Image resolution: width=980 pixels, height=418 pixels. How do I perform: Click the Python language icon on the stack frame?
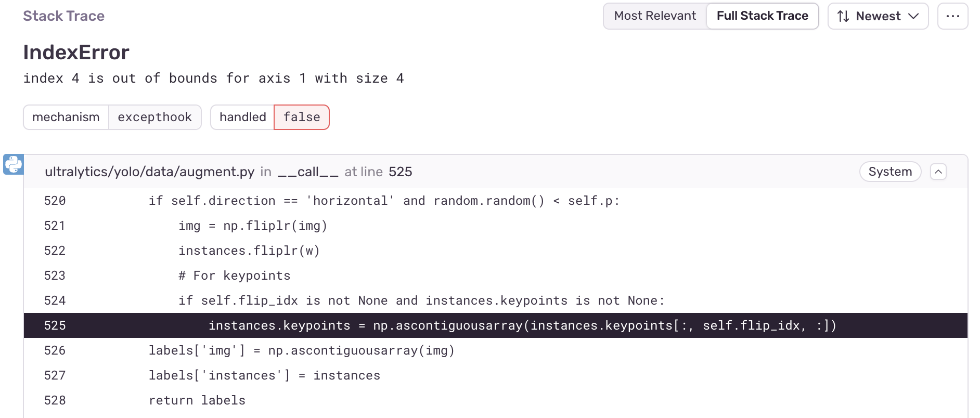point(14,164)
